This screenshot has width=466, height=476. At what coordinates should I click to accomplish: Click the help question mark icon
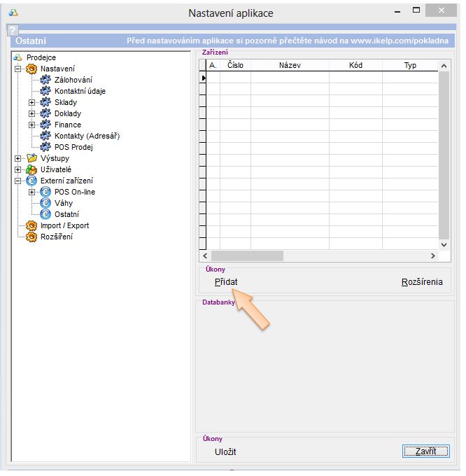(x=13, y=29)
